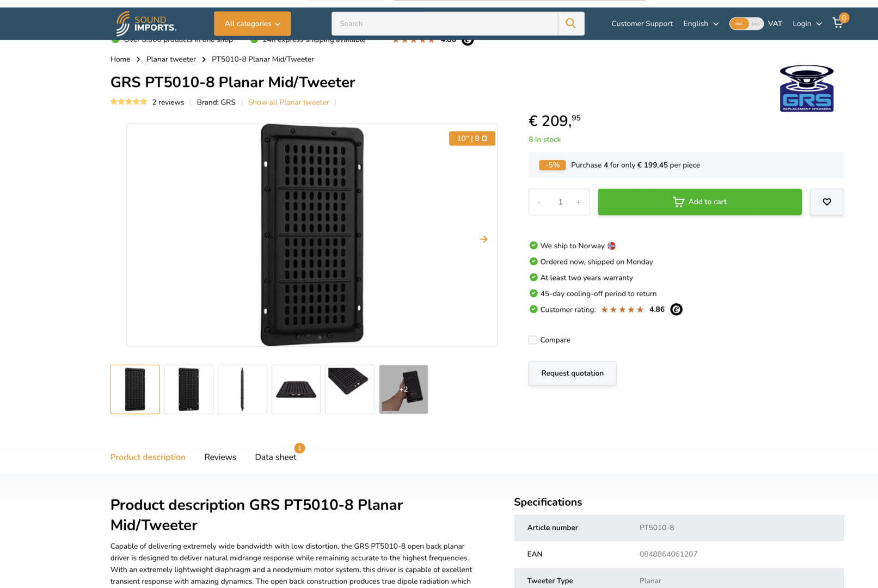
Task: Click the customer rating badge icon
Action: tap(676, 309)
